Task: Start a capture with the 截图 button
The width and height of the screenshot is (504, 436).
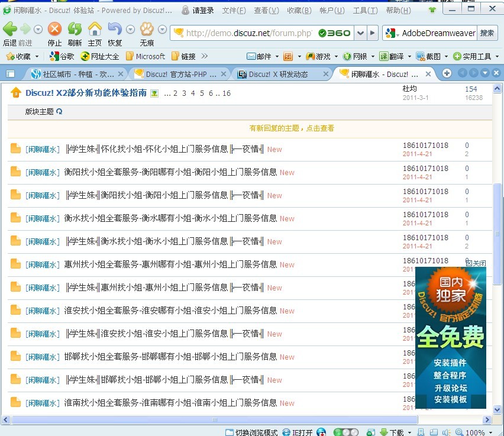Action: pyautogui.click(x=428, y=57)
